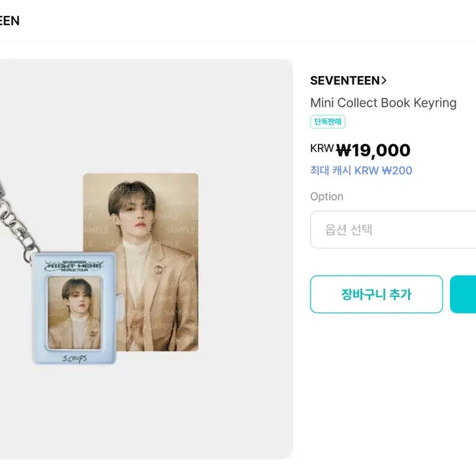This screenshot has width=476, height=476.
Task: Click the chevron arrow beside SEVENTEEN
Action: coord(384,81)
